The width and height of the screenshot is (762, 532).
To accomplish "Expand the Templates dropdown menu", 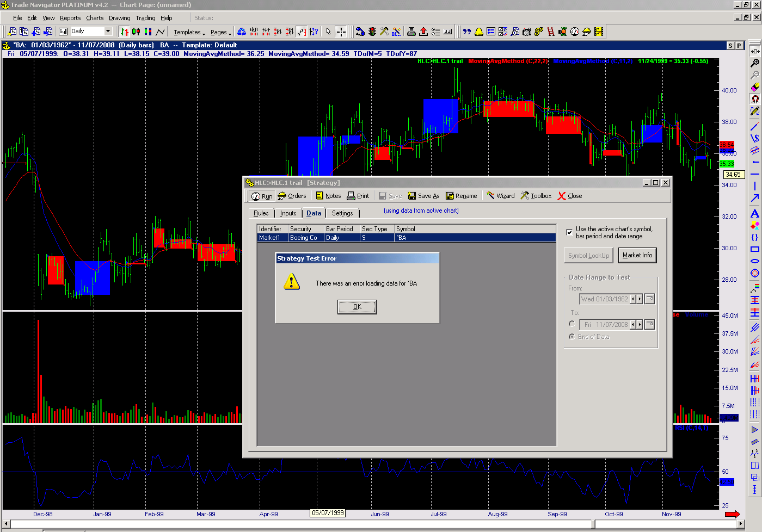I will coord(189,32).
